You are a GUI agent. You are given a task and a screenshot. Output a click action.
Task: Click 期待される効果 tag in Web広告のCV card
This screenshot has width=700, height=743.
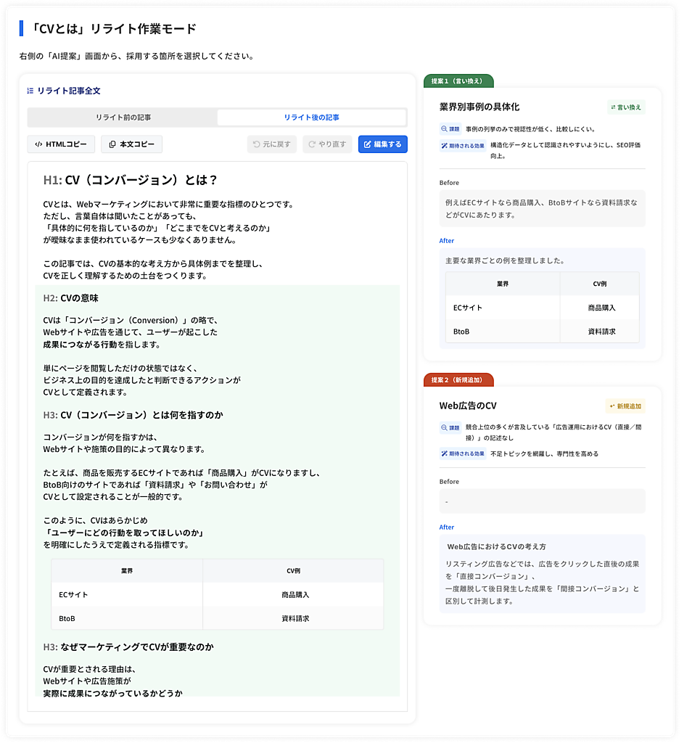click(x=463, y=453)
